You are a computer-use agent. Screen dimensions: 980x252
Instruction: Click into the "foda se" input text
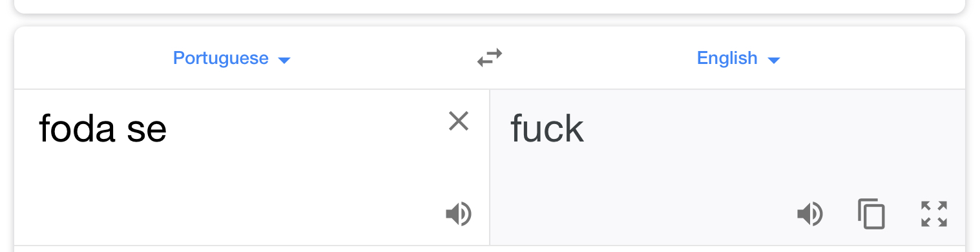pos(103,128)
